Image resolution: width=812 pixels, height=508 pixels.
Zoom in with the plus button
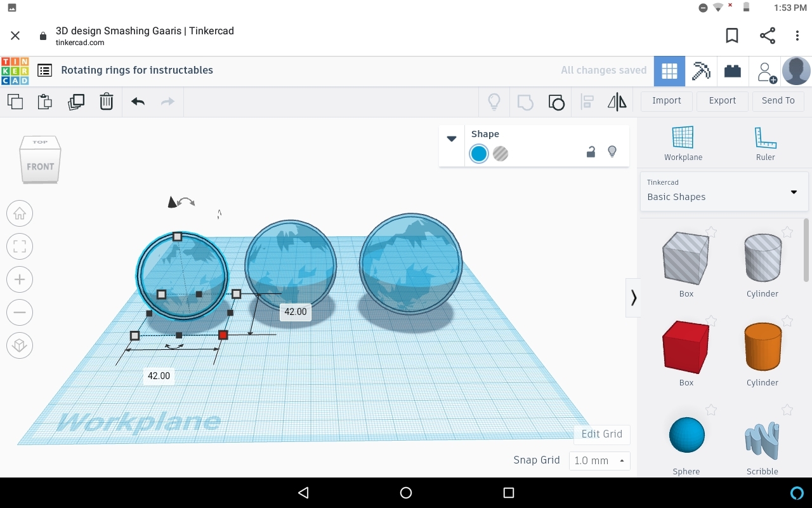pos(20,279)
